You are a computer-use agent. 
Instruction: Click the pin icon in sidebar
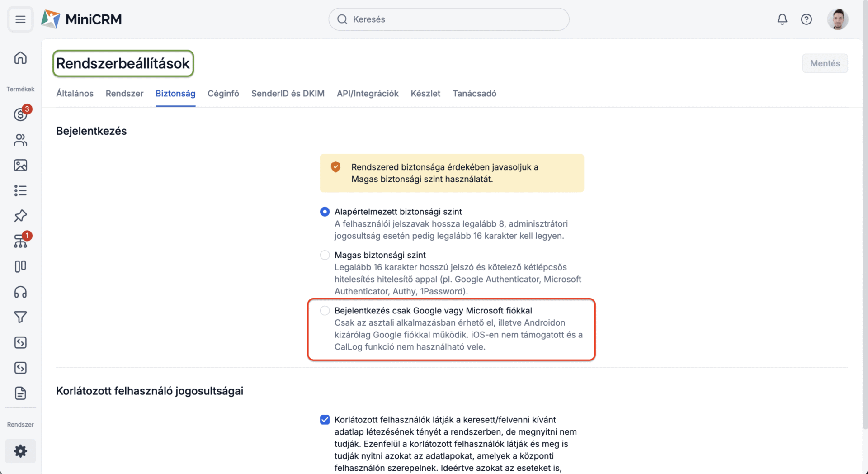tap(20, 216)
